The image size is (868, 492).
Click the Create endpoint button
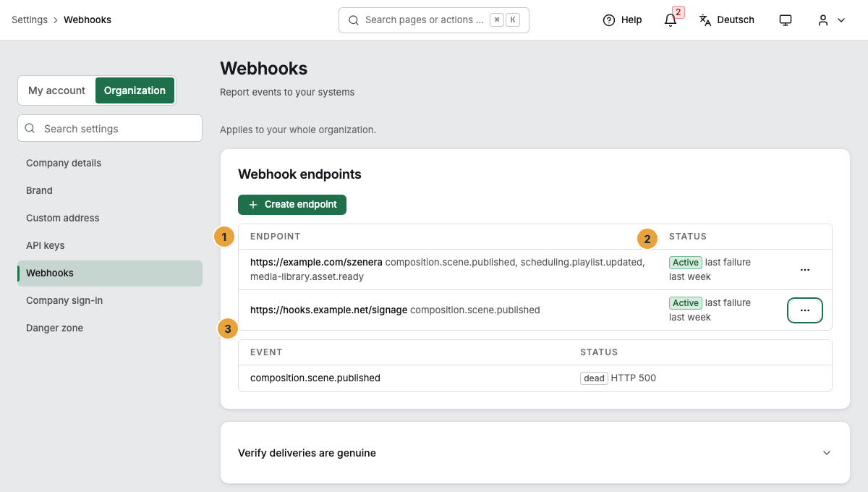[x=292, y=205]
